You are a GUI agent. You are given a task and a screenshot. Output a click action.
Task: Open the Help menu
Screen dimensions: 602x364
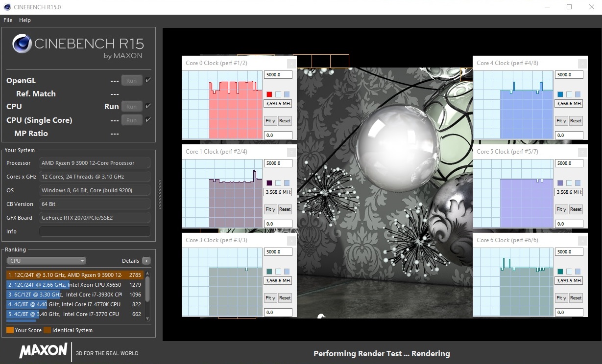point(25,20)
